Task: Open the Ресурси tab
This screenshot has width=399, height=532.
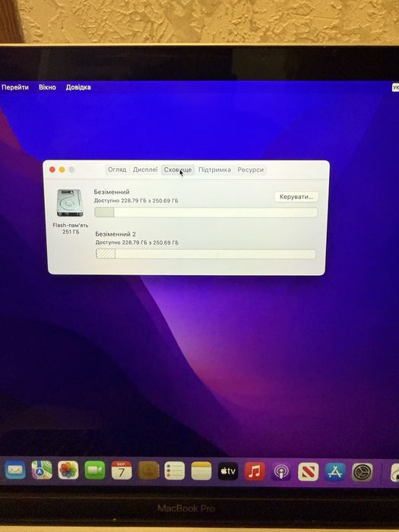Action: [x=250, y=169]
